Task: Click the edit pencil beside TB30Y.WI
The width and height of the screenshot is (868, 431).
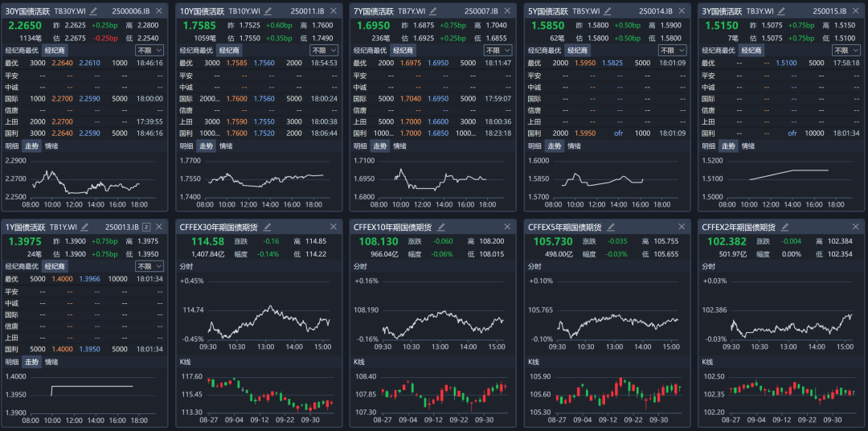Action: coord(94,11)
